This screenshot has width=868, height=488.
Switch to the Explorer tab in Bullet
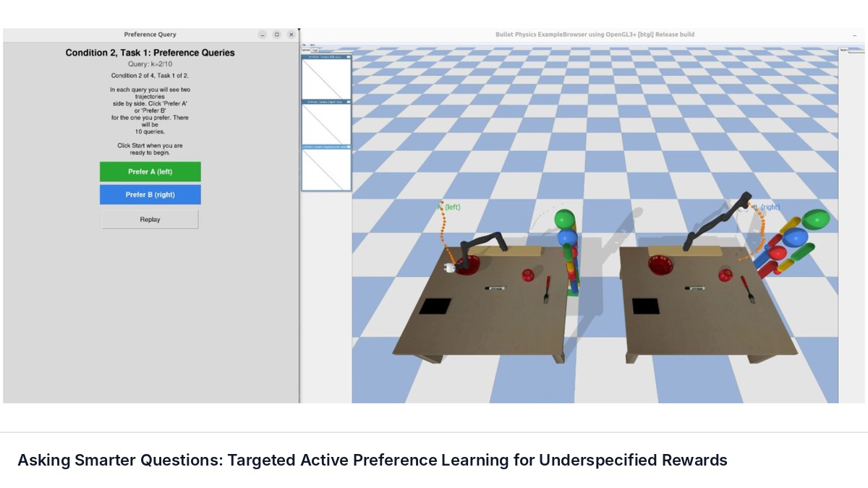point(306,50)
